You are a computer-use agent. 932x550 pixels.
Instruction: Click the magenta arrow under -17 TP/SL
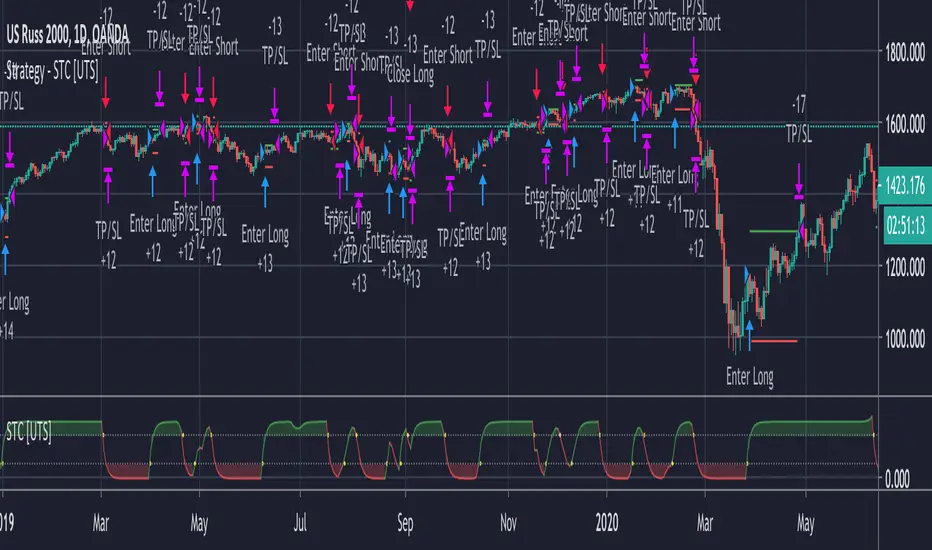[x=800, y=185]
